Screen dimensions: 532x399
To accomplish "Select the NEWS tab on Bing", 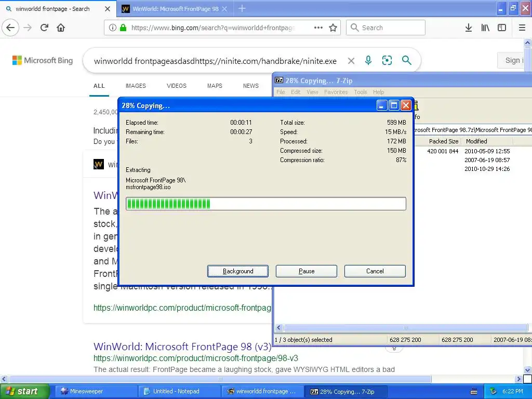I will click(251, 86).
